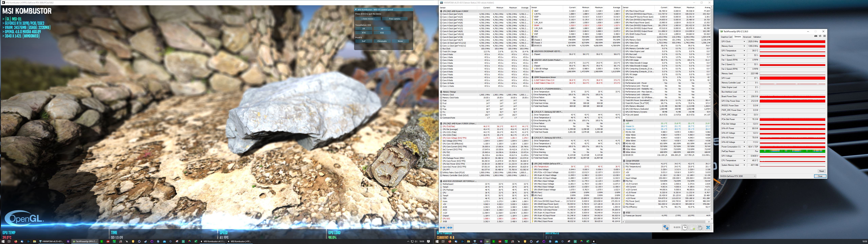This screenshot has height=244, width=868.
Task: Enable Chromatic PostFX in Kombustor
Action: tap(382, 41)
